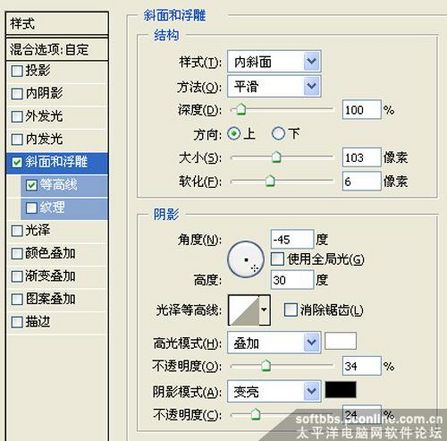Enable the 消除锯齿 anti-alias checkbox
The width and height of the screenshot is (447, 441).
click(x=290, y=310)
